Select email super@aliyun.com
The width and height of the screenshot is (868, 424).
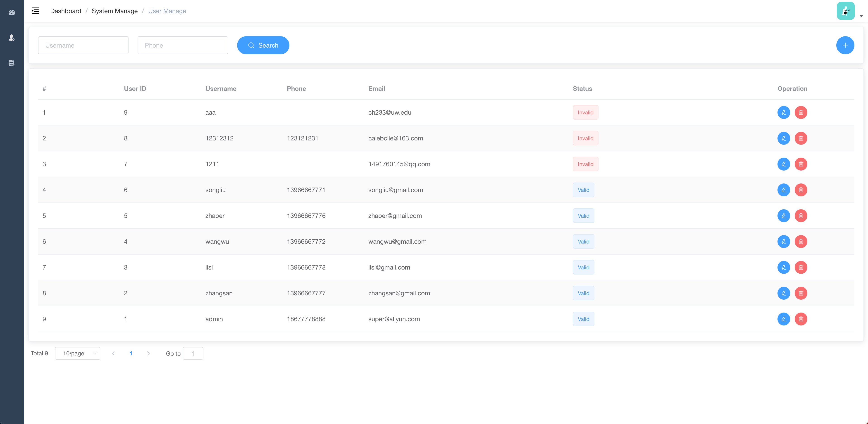(394, 319)
